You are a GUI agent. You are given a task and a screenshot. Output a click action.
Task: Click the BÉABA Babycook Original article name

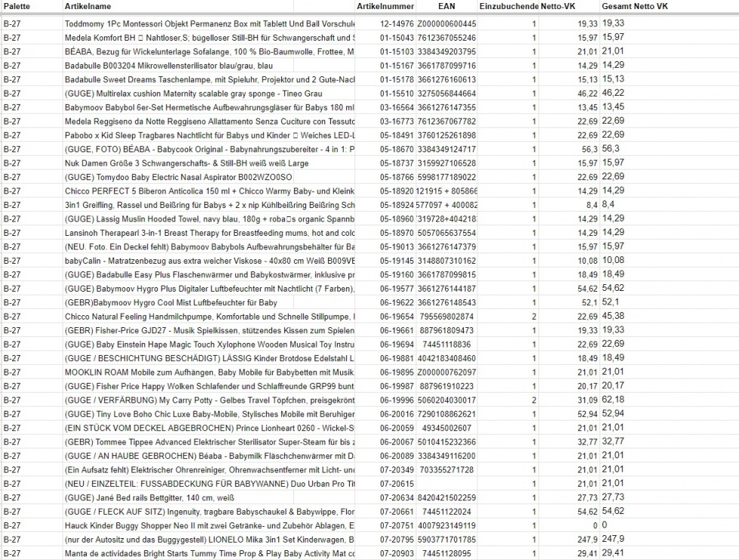coord(210,149)
